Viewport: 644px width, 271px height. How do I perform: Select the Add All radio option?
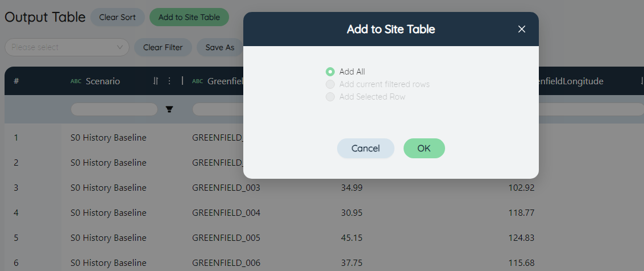(330, 72)
